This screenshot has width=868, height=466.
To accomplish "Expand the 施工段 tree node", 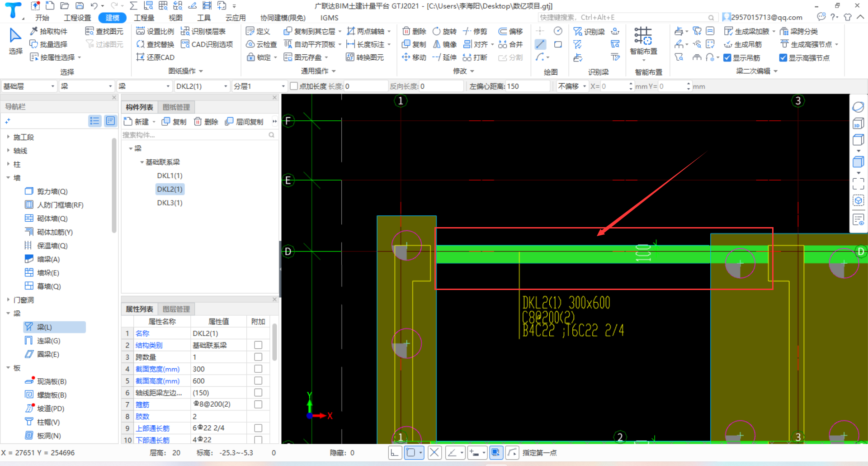I will (x=8, y=137).
